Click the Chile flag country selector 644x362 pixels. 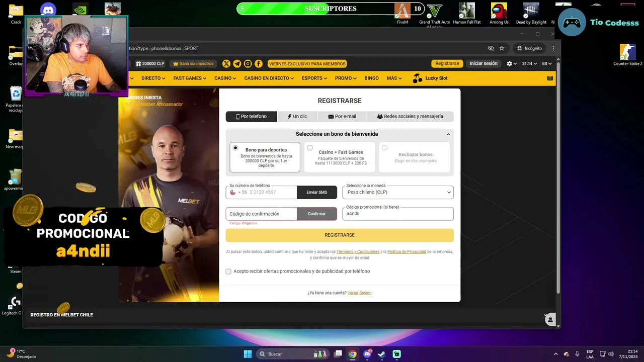click(x=232, y=192)
